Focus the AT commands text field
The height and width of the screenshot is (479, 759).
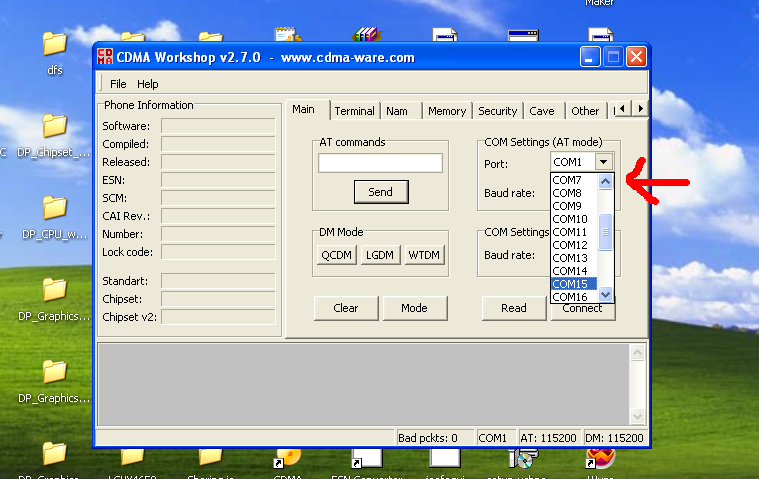380,163
